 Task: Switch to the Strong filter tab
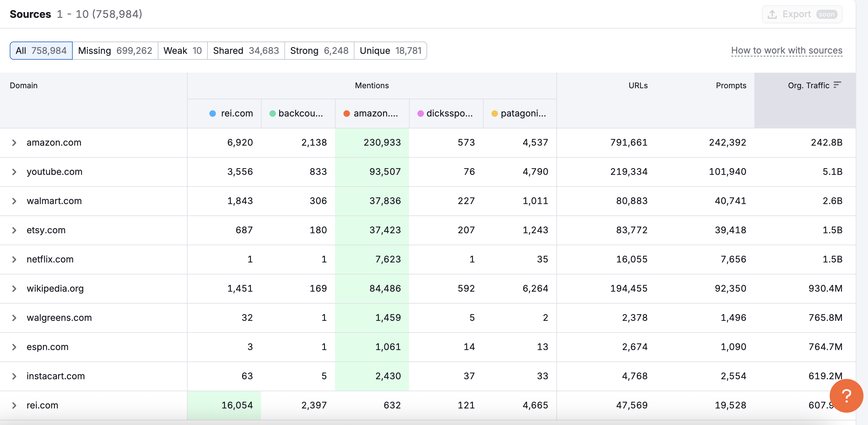[x=319, y=51]
